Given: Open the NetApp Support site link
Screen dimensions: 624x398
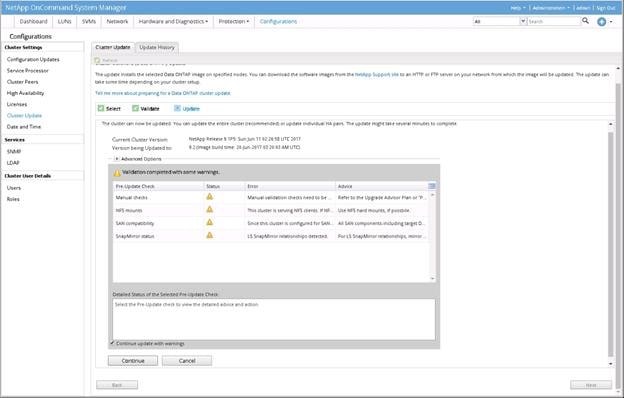Looking at the screenshot, I should pyautogui.click(x=376, y=74).
